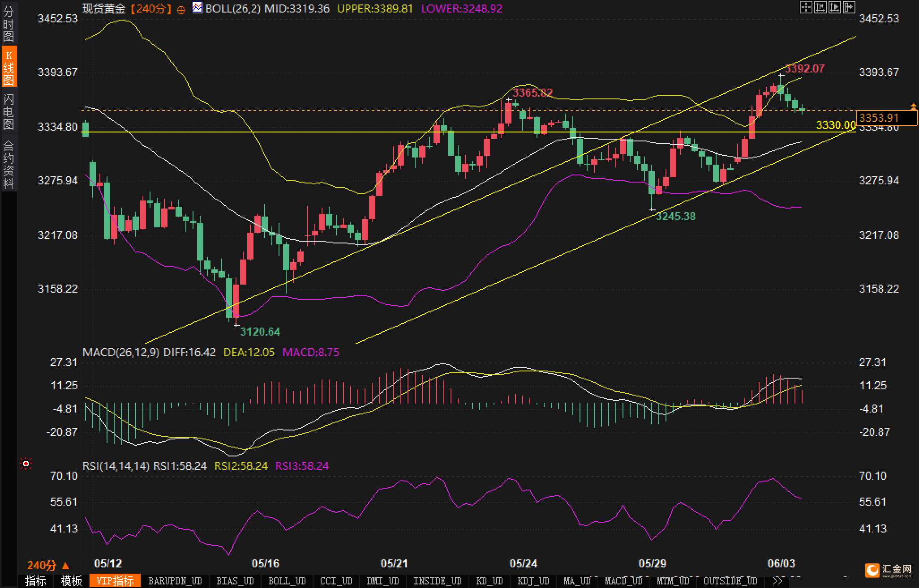Open the 闪电图 sidebar tab
Image resolution: width=919 pixels, height=588 pixels.
[x=9, y=111]
